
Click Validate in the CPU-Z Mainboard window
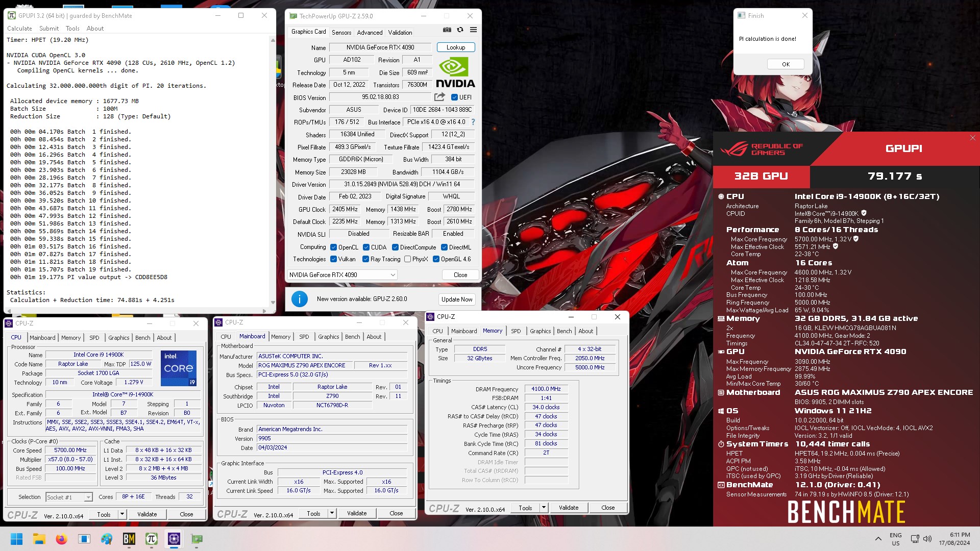357,513
